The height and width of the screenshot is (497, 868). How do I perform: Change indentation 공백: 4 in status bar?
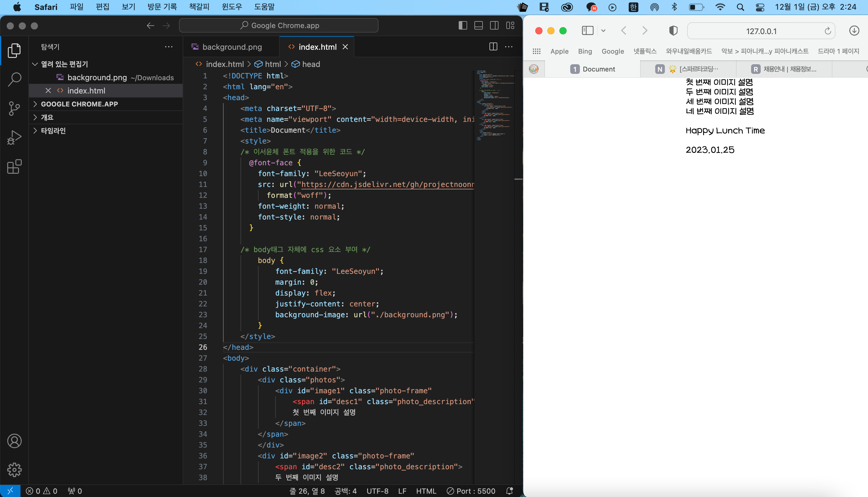345,491
